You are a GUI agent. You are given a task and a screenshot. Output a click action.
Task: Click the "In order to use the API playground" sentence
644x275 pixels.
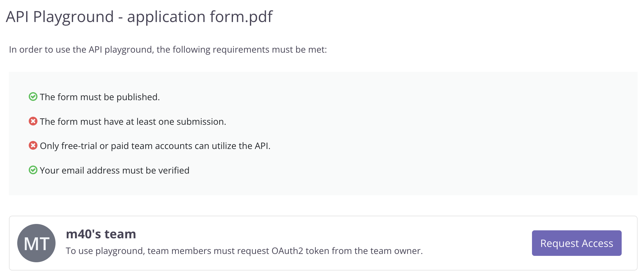(x=168, y=50)
